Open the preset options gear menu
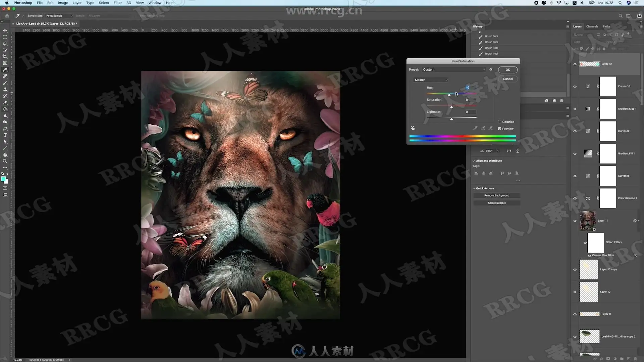This screenshot has height=362, width=644. coord(491,70)
